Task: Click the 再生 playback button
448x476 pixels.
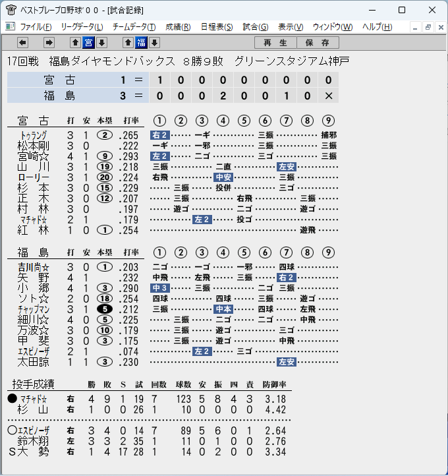Action: click(275, 43)
